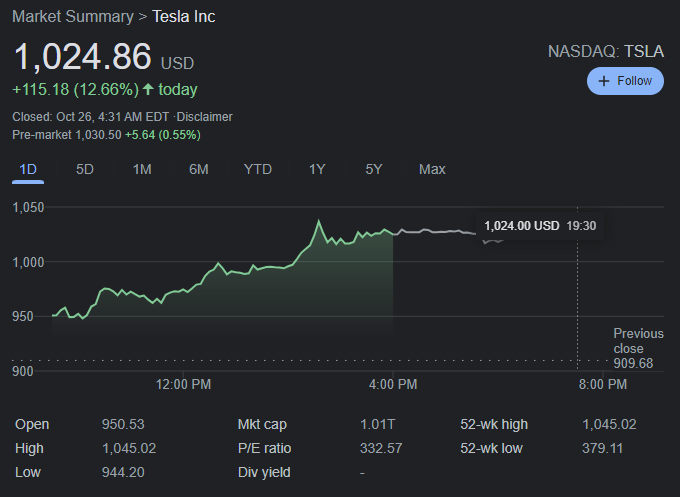Click the price 1,024.86 value

[83, 56]
